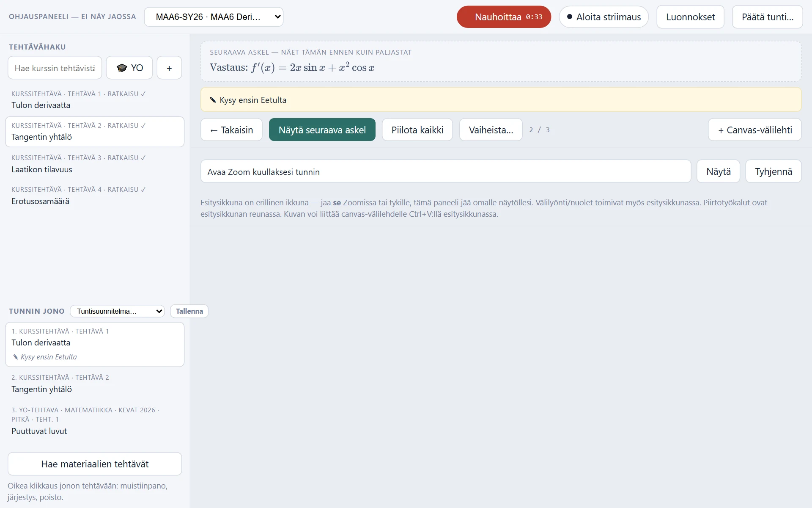Image resolution: width=812 pixels, height=508 pixels.
Task: Click Hae materiaalien tehtävät button
Action: [95, 464]
